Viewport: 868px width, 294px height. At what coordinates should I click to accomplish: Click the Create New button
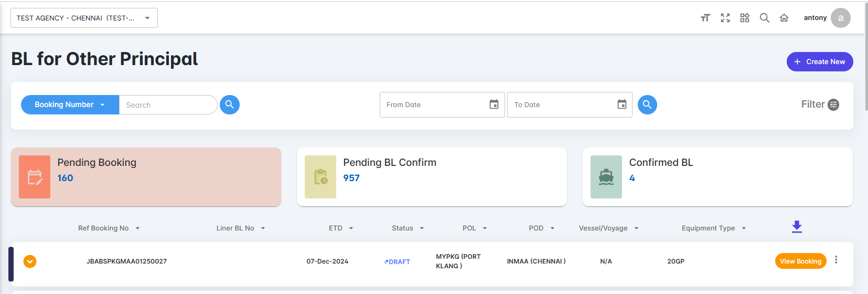pyautogui.click(x=820, y=61)
